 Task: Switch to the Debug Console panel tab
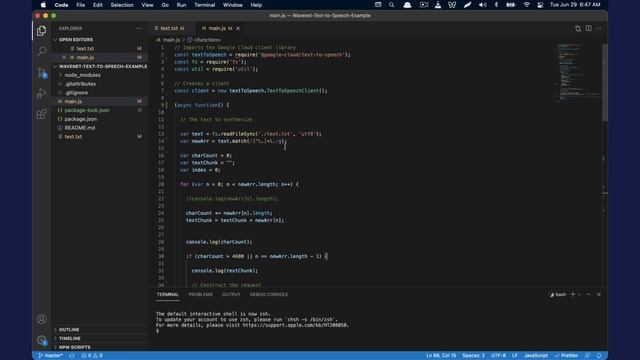269,294
